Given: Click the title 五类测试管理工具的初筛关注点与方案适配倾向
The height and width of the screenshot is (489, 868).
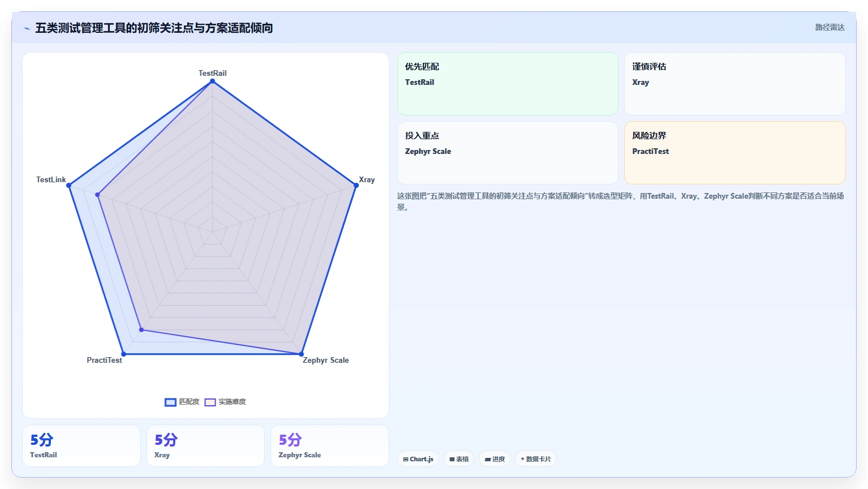Looking at the screenshot, I should coord(154,28).
